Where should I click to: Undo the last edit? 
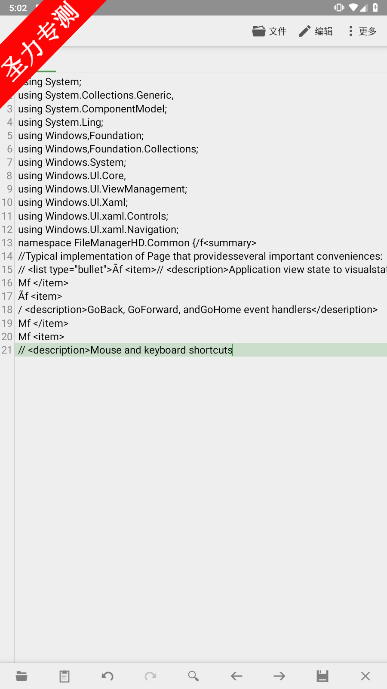point(108,676)
